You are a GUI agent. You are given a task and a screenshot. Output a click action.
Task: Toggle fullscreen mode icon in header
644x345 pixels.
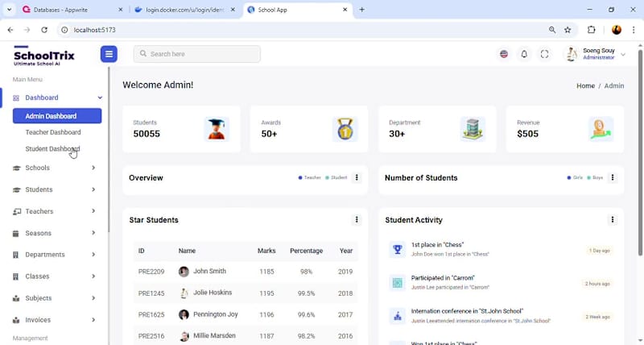point(545,54)
